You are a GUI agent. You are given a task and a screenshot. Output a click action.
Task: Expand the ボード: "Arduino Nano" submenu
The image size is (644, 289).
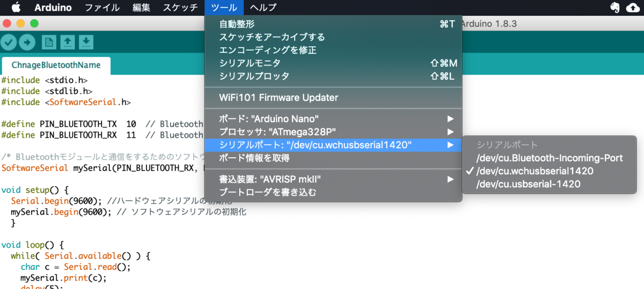tap(333, 118)
